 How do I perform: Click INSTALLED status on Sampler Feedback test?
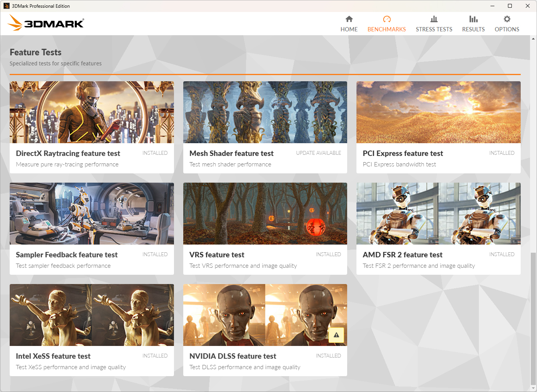pos(155,254)
